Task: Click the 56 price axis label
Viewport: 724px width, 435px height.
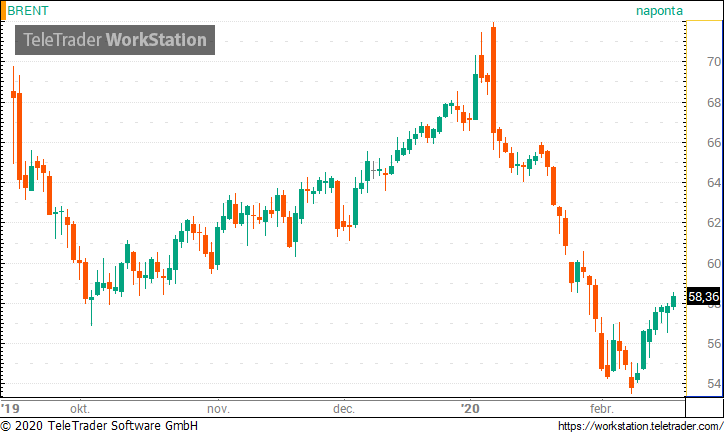Action: point(714,344)
